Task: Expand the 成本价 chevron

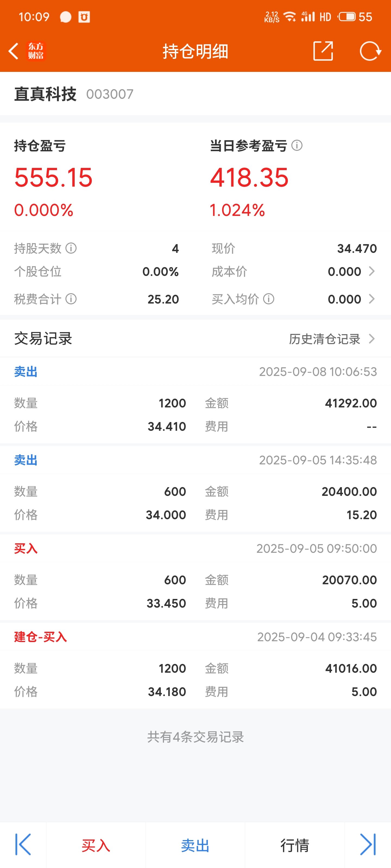Action: [x=372, y=271]
